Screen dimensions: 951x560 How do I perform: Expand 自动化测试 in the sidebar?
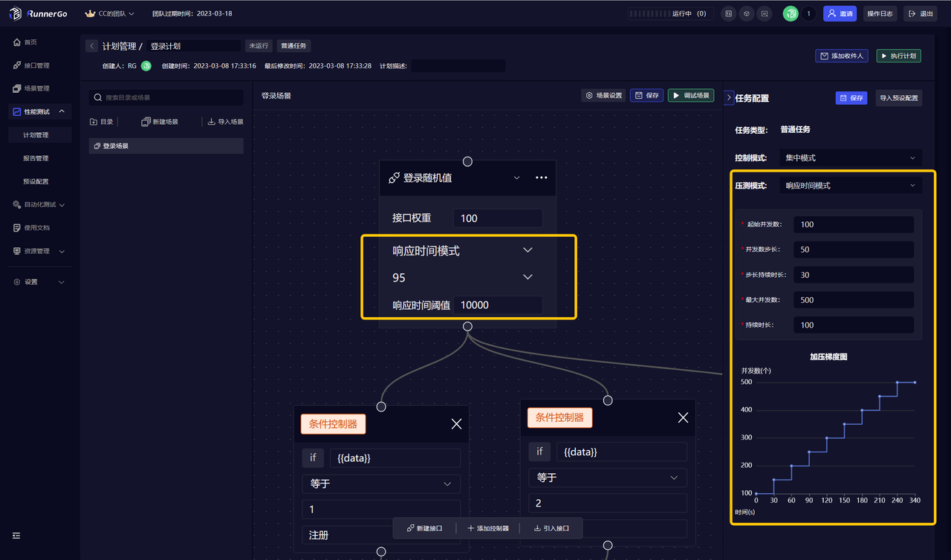[40, 204]
